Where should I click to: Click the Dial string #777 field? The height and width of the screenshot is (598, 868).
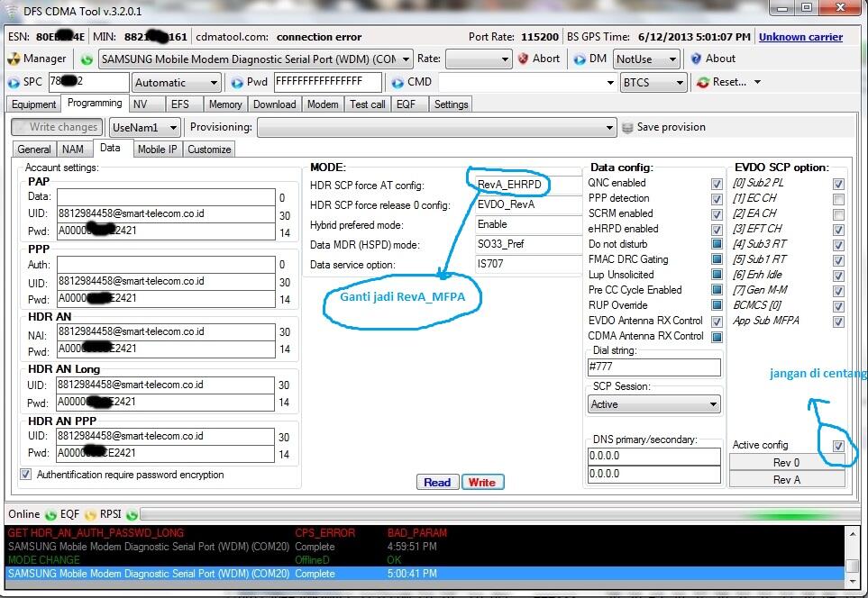tap(653, 367)
